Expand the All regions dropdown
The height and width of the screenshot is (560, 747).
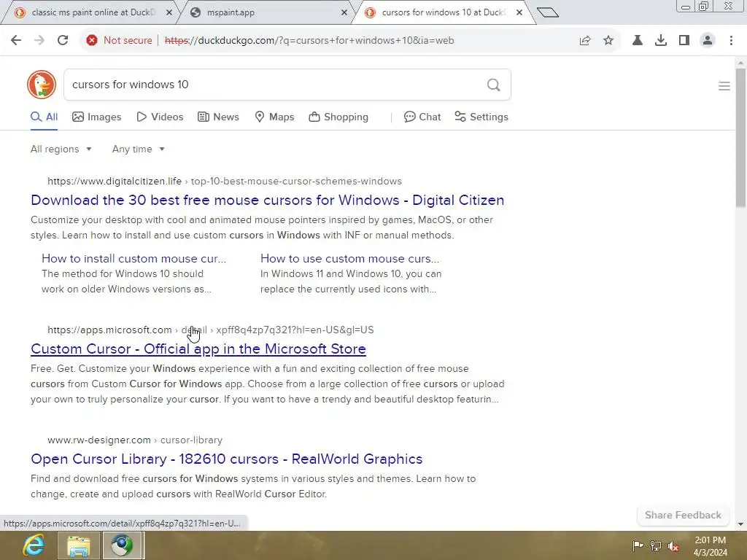(x=61, y=149)
